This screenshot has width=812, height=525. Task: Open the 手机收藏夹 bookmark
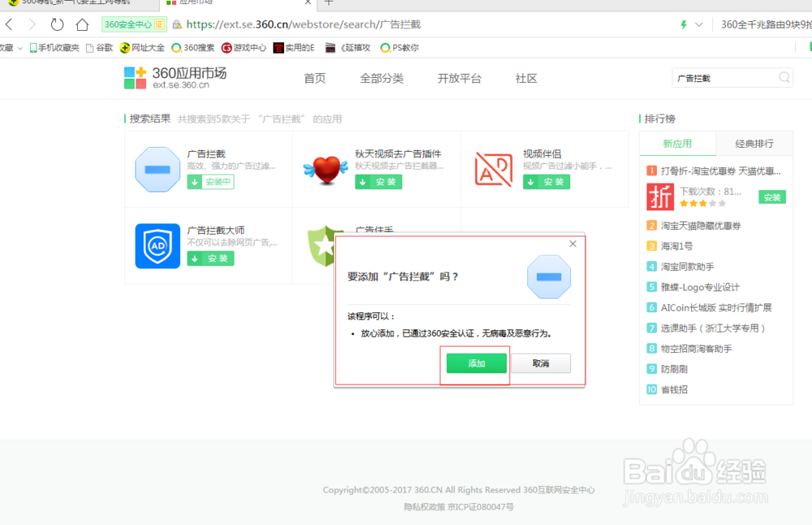[x=54, y=48]
